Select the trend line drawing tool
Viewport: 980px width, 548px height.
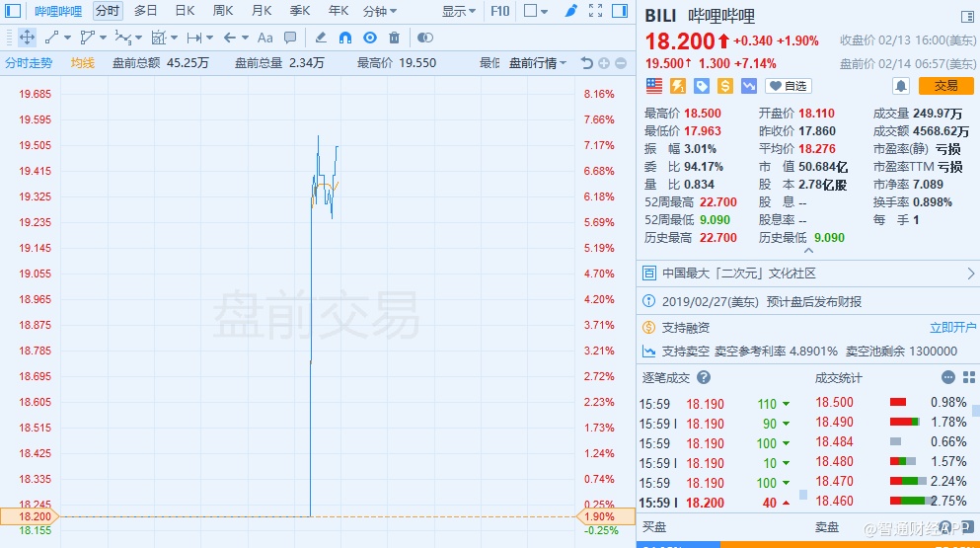point(52,38)
